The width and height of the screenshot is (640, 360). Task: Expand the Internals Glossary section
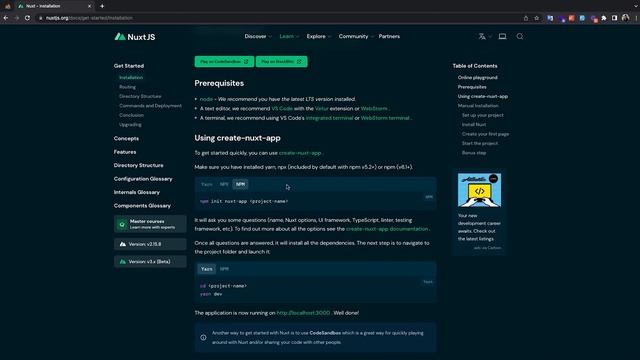tap(137, 192)
